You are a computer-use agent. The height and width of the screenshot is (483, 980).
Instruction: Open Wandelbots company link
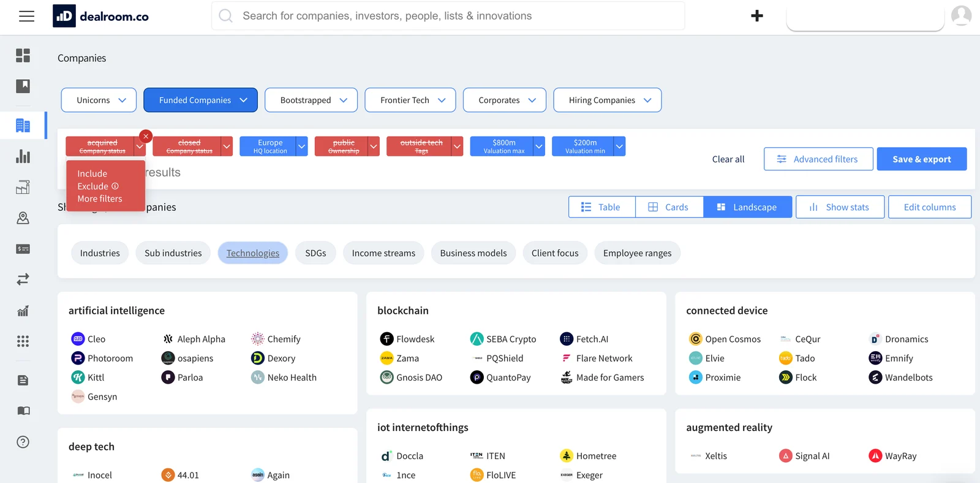pyautogui.click(x=909, y=378)
